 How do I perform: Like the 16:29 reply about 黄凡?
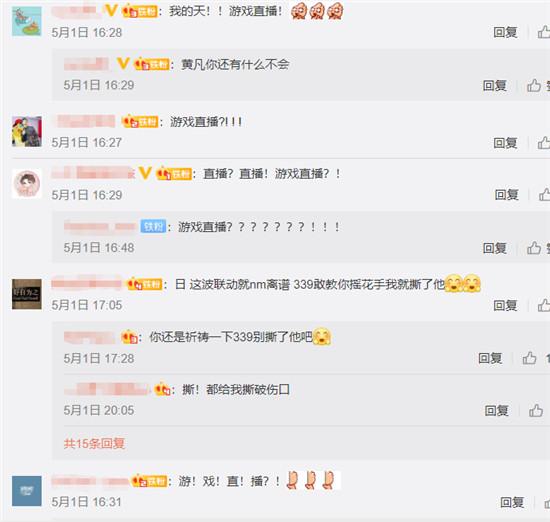[x=534, y=85]
